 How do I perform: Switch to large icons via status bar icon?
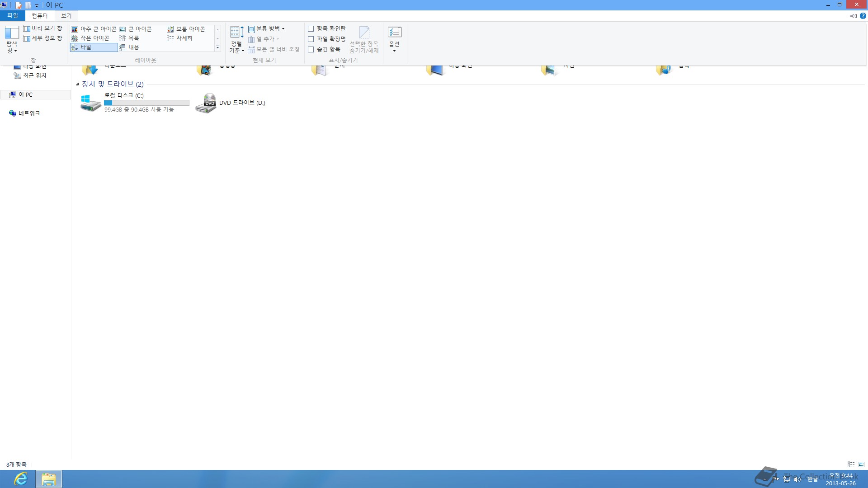(x=861, y=465)
